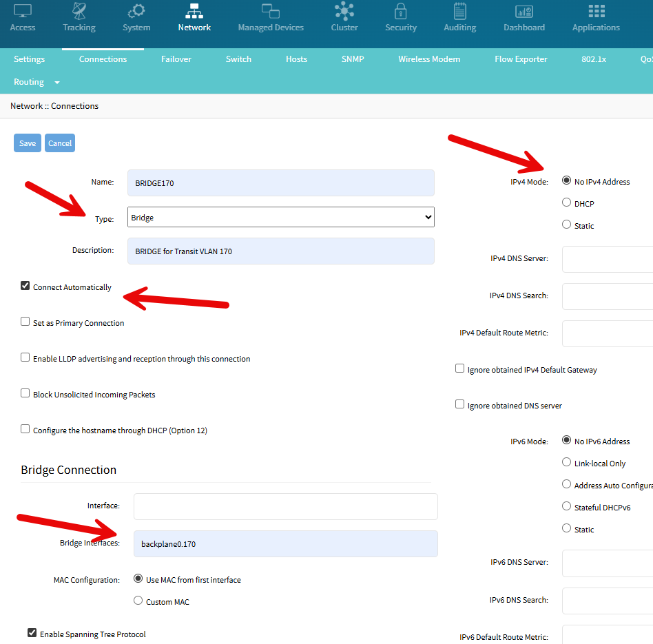Viewport: 653px width, 644px height.
Task: Expand the Type dropdown showing Bridge
Action: point(281,218)
